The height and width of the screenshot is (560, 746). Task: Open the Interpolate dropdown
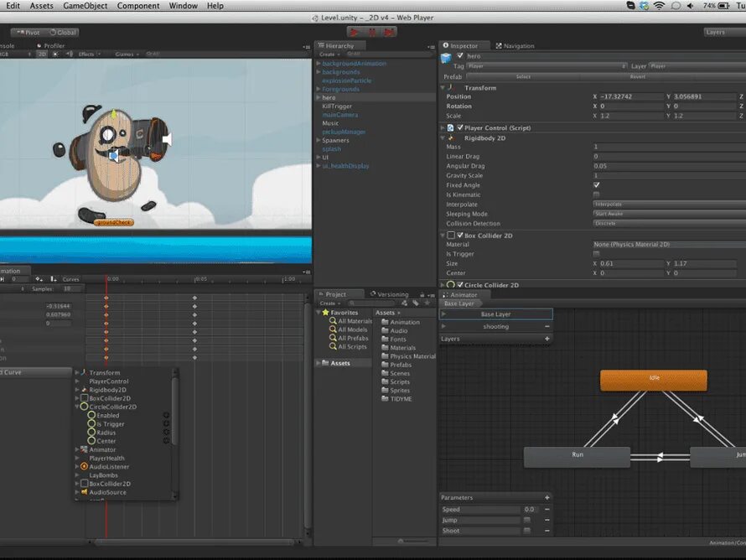tap(670, 204)
